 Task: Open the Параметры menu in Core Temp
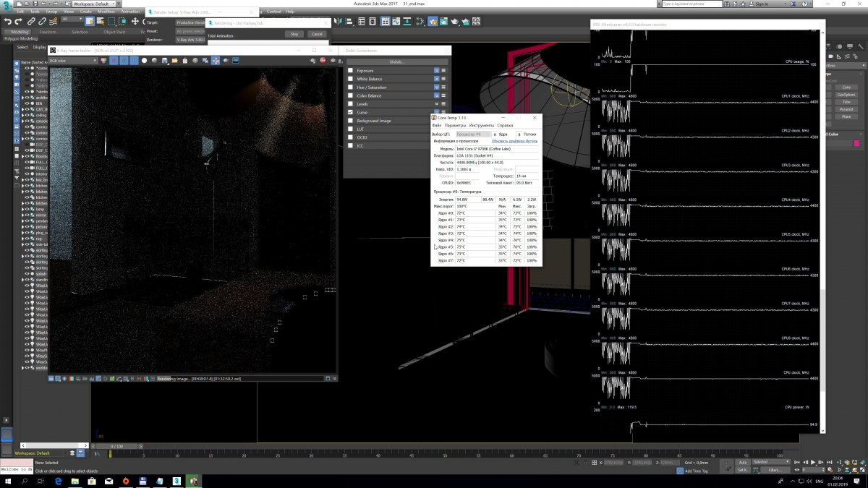pyautogui.click(x=456, y=125)
